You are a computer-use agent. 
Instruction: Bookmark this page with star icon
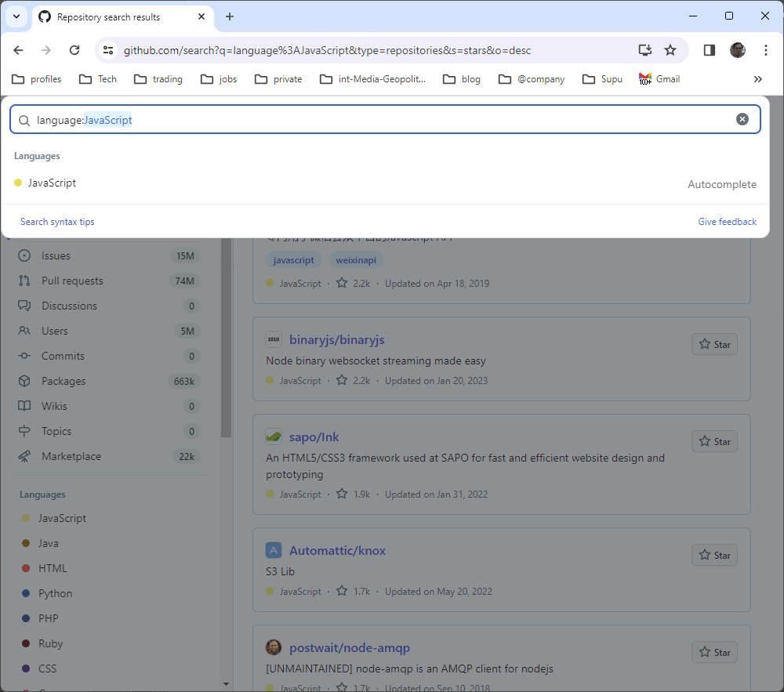click(670, 50)
